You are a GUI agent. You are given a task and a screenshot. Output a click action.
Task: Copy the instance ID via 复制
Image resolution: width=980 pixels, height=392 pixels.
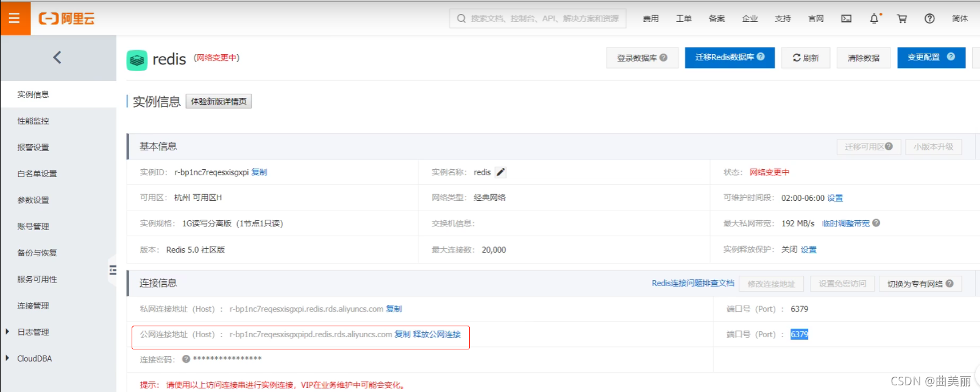pyautogui.click(x=259, y=172)
